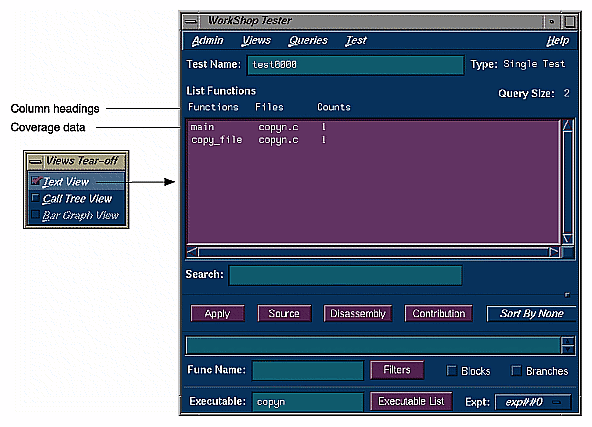Open the Queries menu
Screen dimensions: 592x427
308,40
